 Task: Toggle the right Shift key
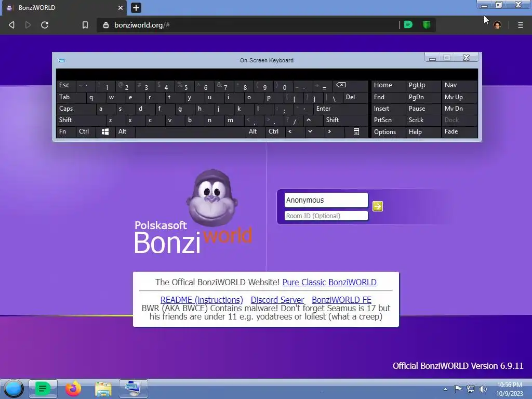[x=345, y=120]
